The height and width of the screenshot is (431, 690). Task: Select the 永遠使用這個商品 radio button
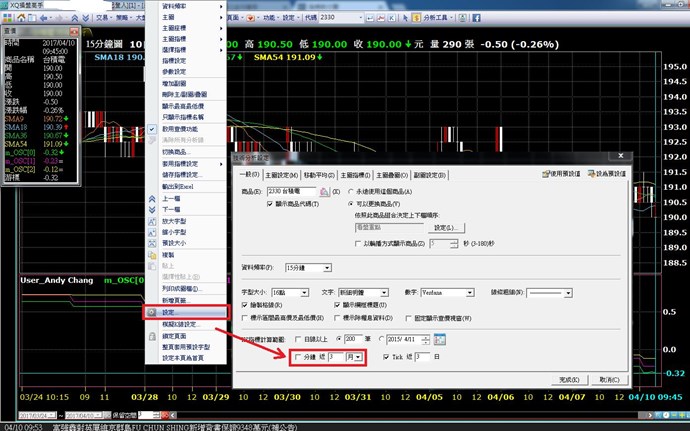coord(351,191)
